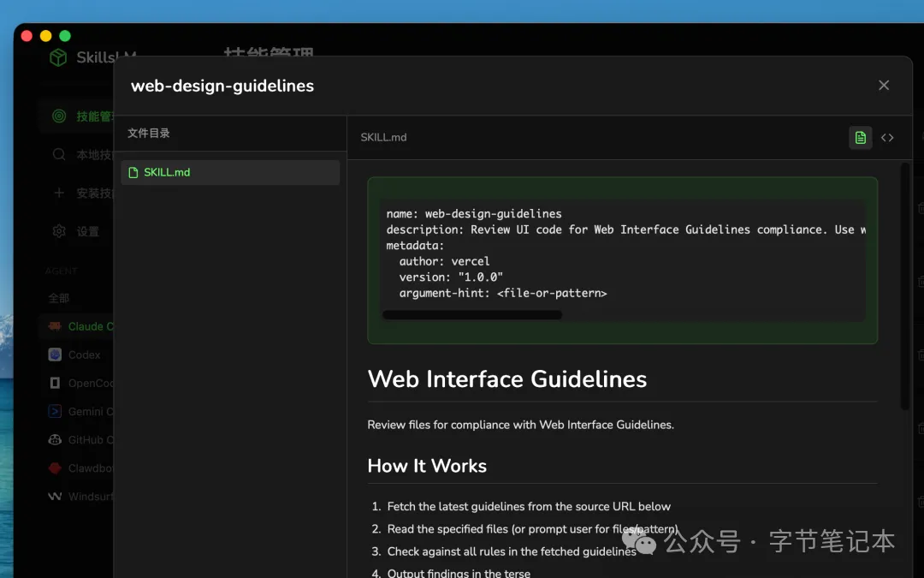Click horizontal scrollbar under the metadata code block
The height and width of the screenshot is (578, 924).
click(472, 315)
